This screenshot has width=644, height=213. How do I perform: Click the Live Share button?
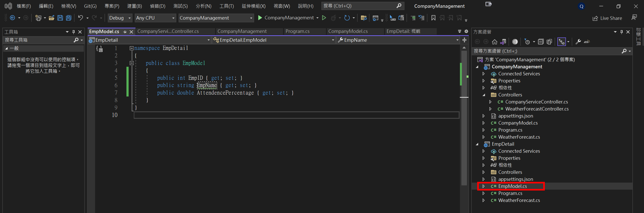607,18
